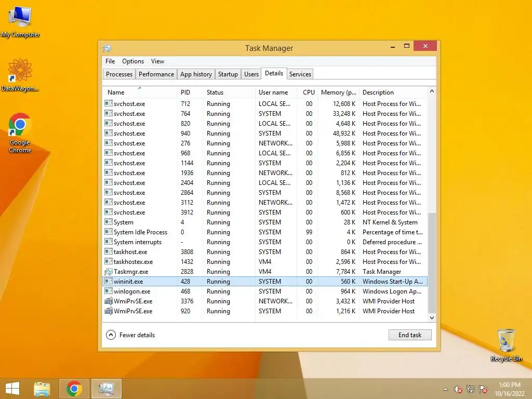Sort by the CPU column header
Screen dimensions: 532x399
coord(308,92)
